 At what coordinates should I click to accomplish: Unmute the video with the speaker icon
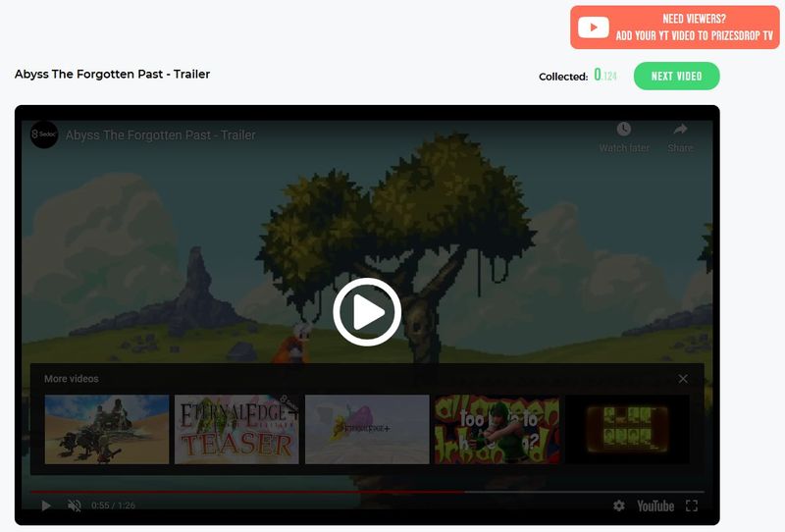[75, 505]
